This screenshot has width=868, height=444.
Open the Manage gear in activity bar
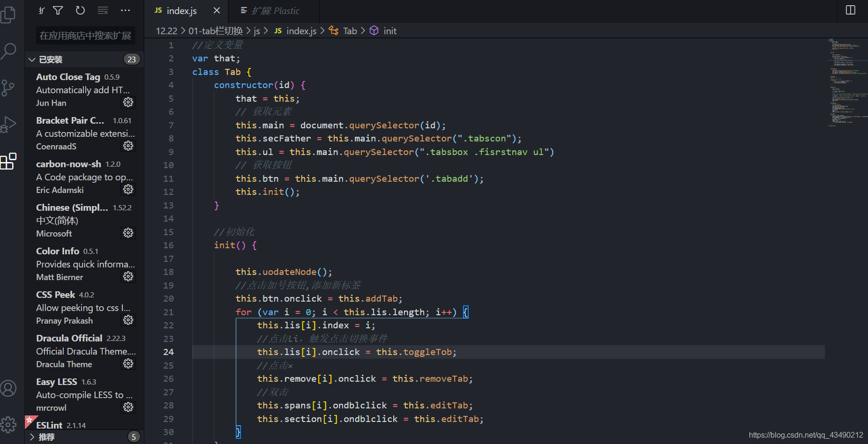click(8, 425)
